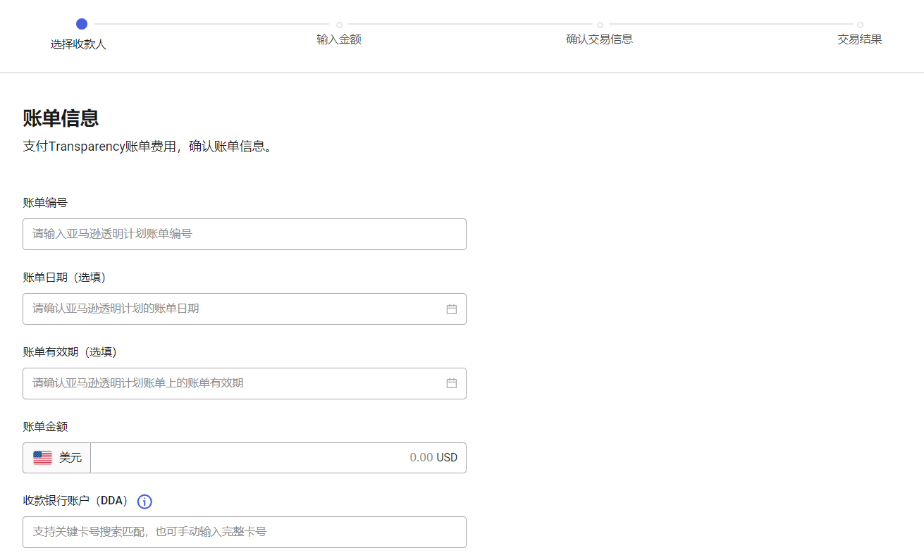Open calendar icon in 账单日期 field
924x560 pixels.
coord(452,309)
